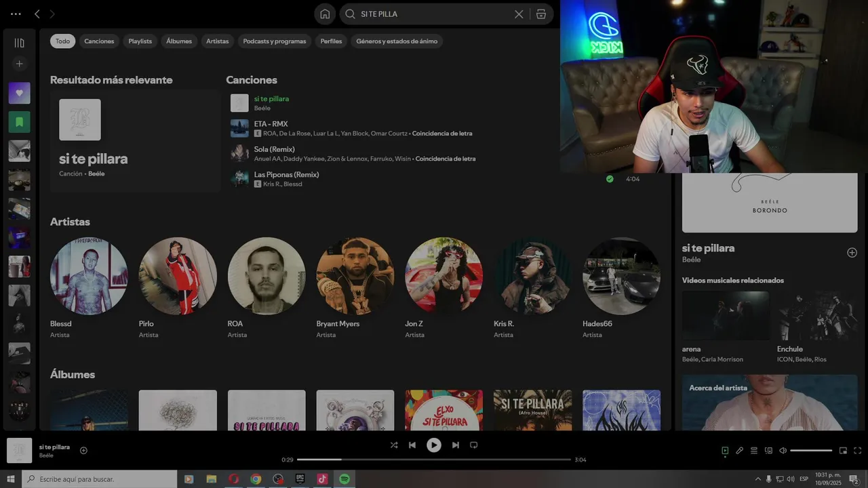Select Las Piponas (Remix) song row
868x488 pixels.
pyautogui.click(x=434, y=179)
